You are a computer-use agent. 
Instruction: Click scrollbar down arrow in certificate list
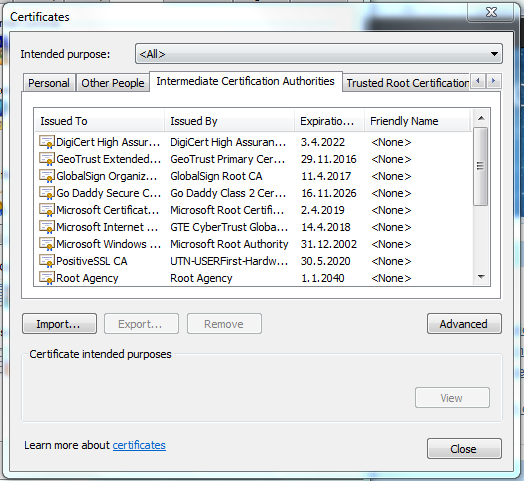pyautogui.click(x=481, y=277)
